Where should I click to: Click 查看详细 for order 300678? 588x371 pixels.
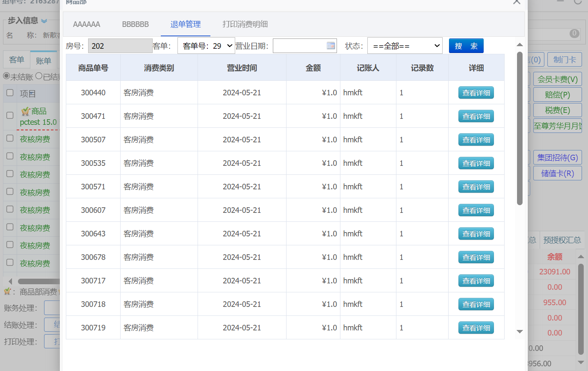(x=476, y=257)
